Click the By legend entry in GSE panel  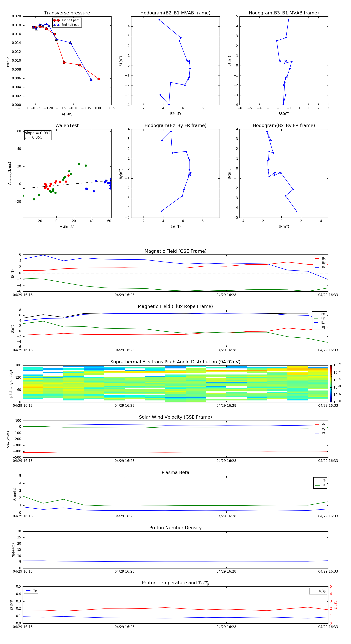pos(320,263)
